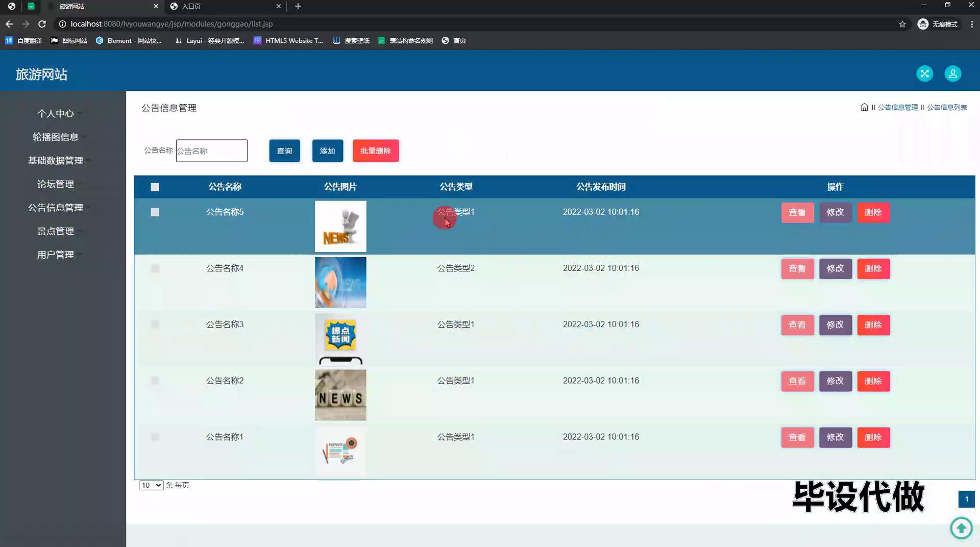Open the user profile icon in header
The width and height of the screenshot is (980, 547).
(953, 73)
